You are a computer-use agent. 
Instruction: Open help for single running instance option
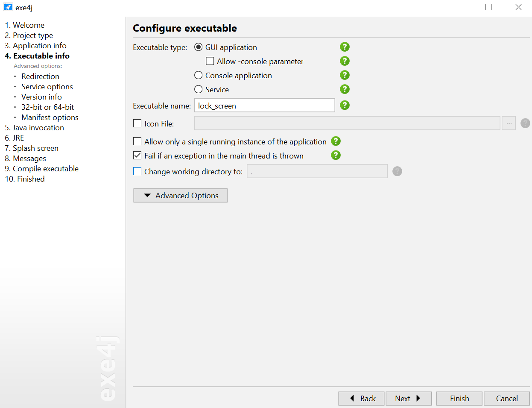click(x=336, y=141)
